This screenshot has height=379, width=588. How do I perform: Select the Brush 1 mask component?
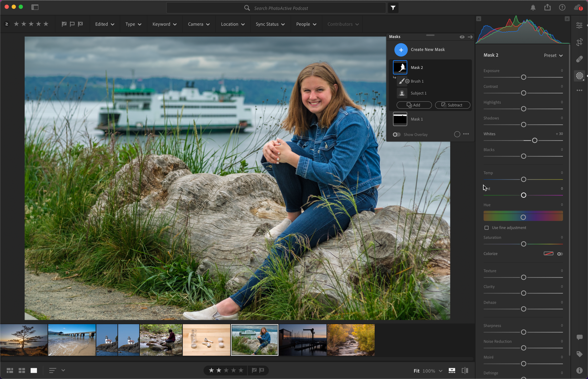click(417, 81)
